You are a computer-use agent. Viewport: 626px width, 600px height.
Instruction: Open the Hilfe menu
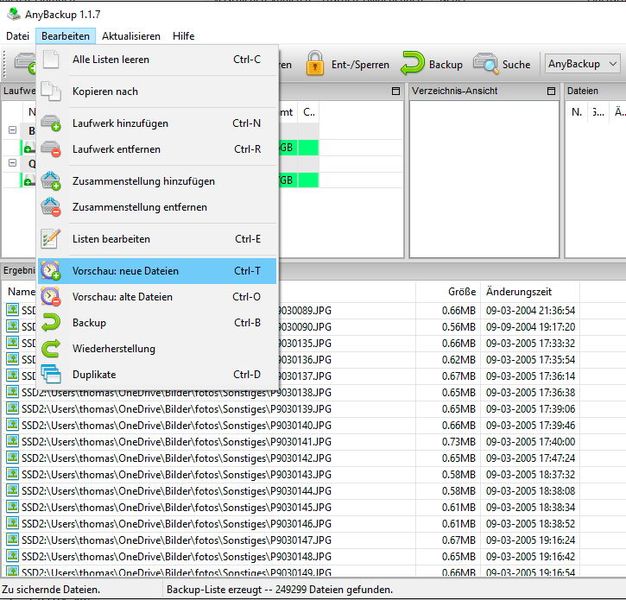pyautogui.click(x=183, y=36)
